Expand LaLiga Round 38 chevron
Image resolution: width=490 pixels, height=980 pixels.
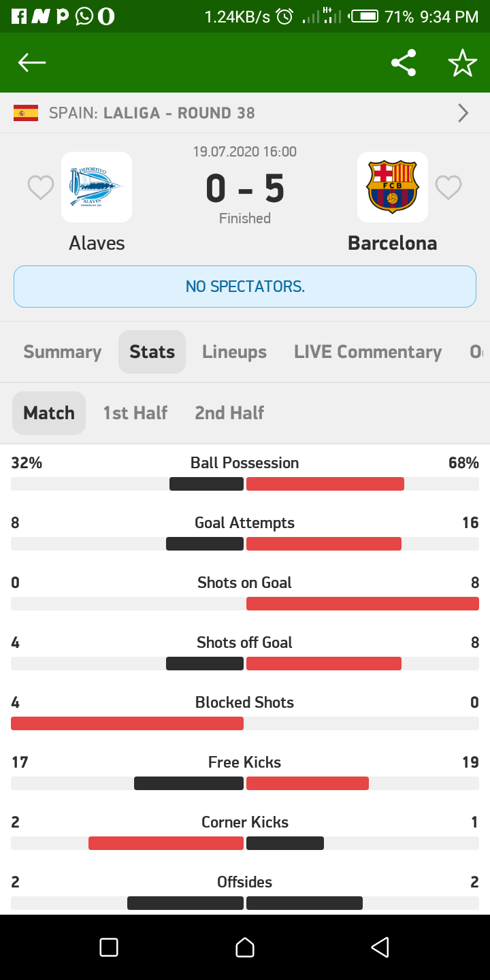(463, 113)
